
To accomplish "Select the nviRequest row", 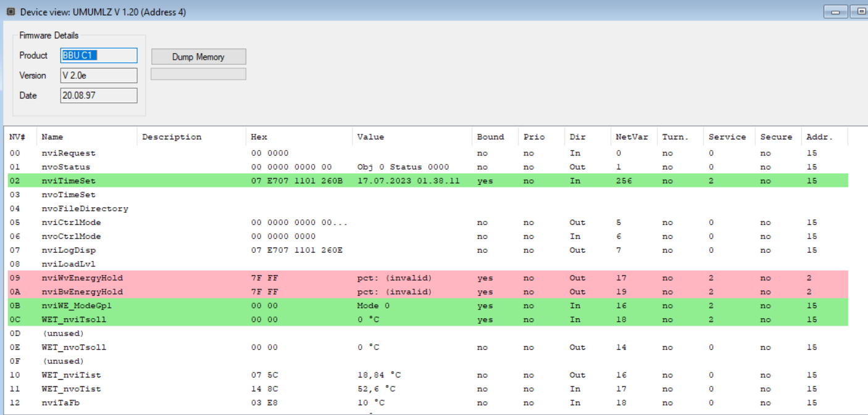I will pyautogui.click(x=427, y=153).
